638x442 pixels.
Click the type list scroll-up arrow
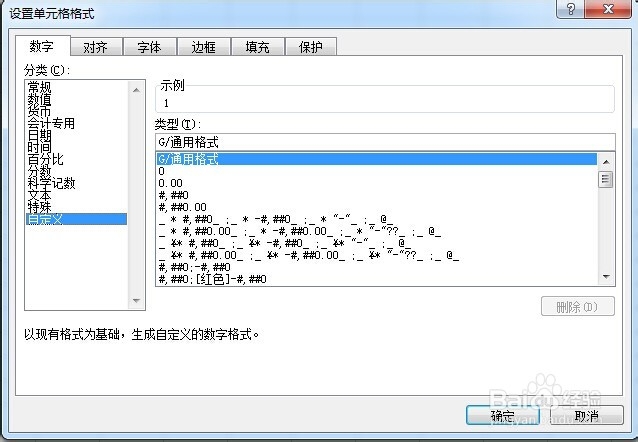point(606,162)
